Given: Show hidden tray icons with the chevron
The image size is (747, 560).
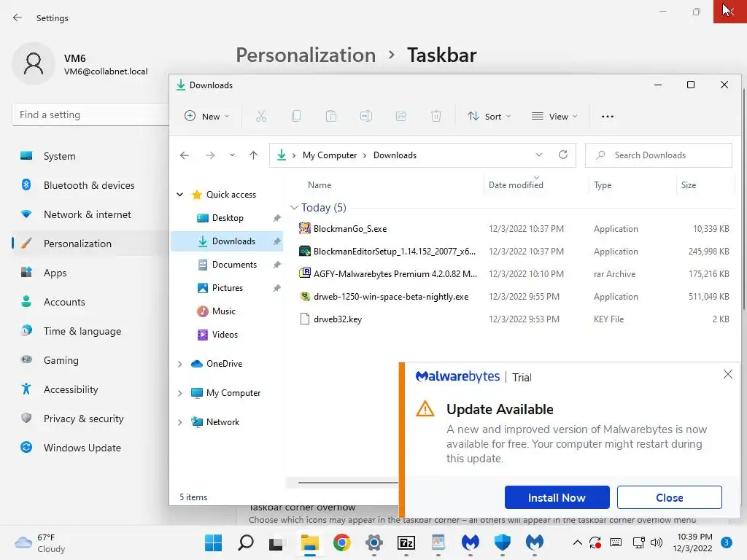Looking at the screenshot, I should [578, 542].
